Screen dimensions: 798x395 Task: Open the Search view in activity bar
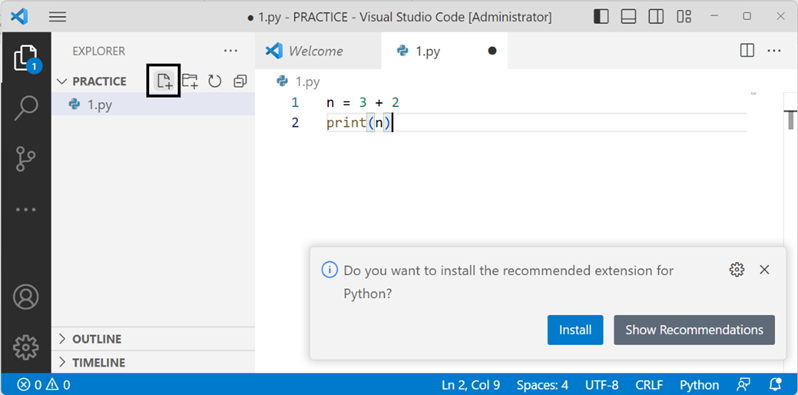26,108
